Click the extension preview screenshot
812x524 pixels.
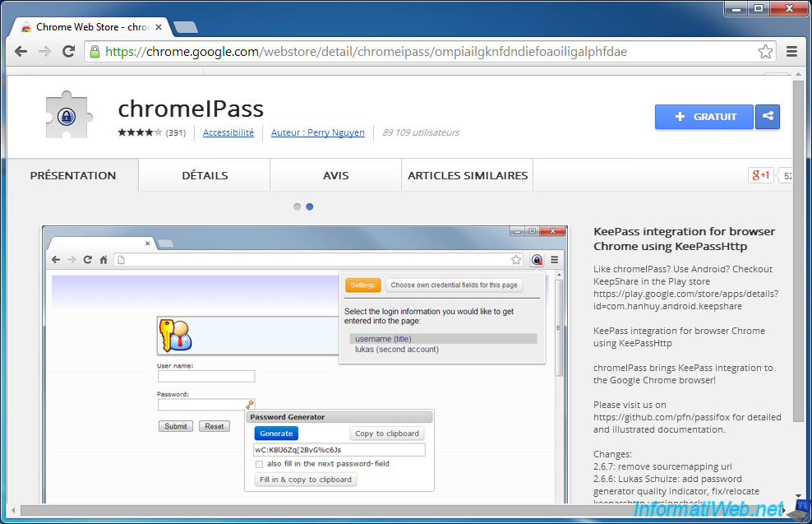click(x=305, y=364)
